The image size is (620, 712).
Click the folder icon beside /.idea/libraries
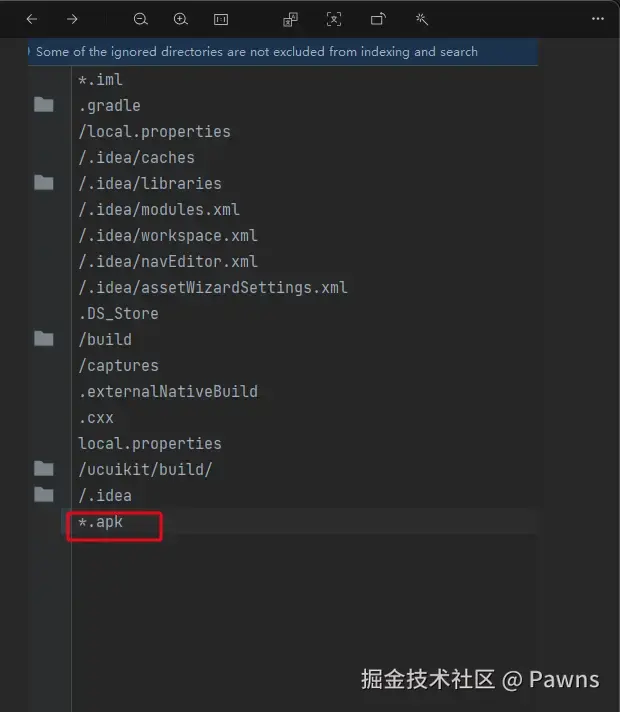(43, 182)
